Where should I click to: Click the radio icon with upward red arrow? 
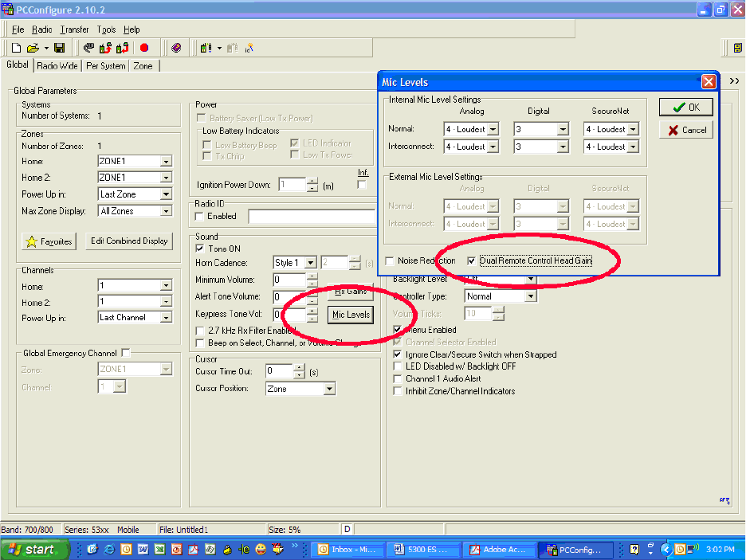(105, 48)
